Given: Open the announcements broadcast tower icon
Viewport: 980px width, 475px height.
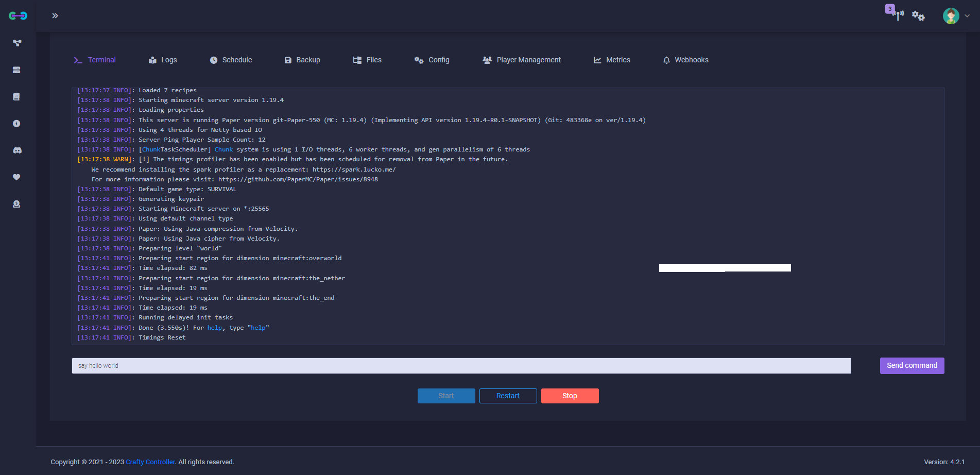Looking at the screenshot, I should click(898, 15).
